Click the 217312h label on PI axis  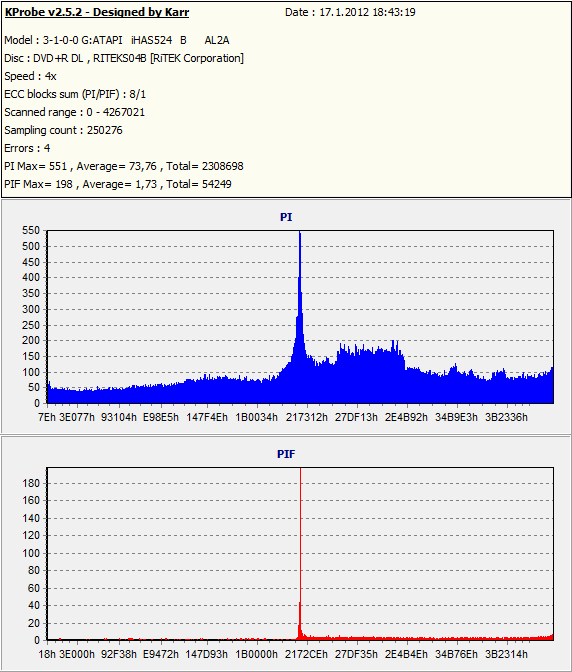click(307, 417)
